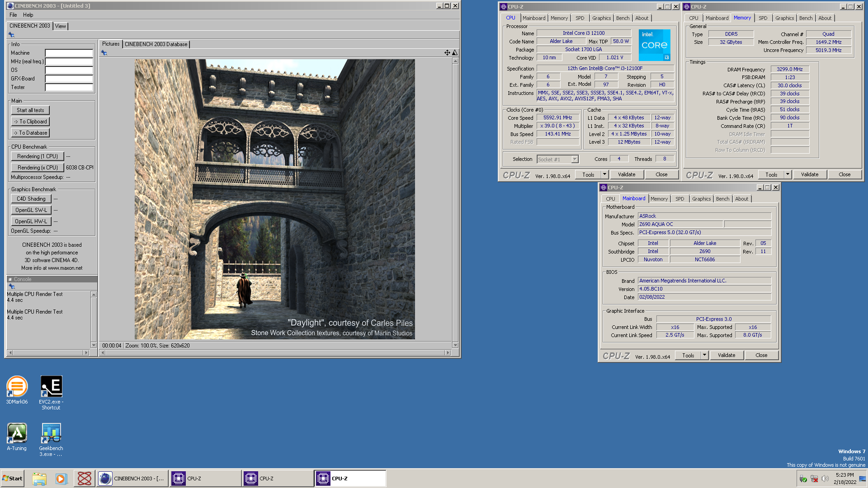
Task: Run Rendering (1 CPU) benchmark
Action: (x=38, y=156)
